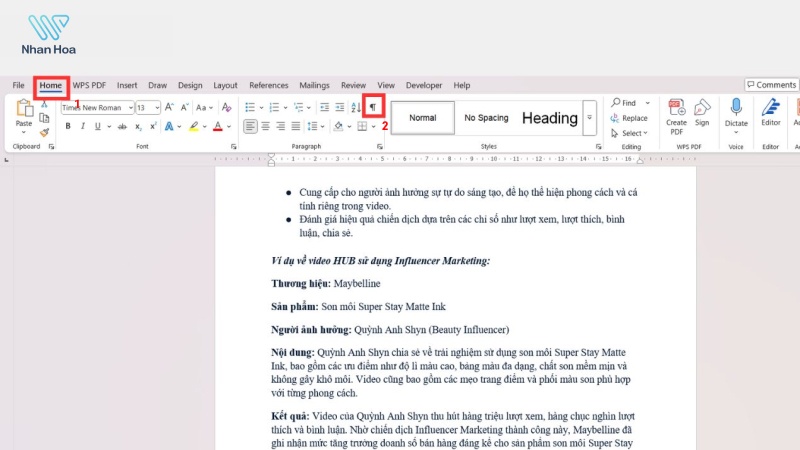The image size is (800, 450).
Task: Toggle Underline formatting
Action: pyautogui.click(x=97, y=126)
